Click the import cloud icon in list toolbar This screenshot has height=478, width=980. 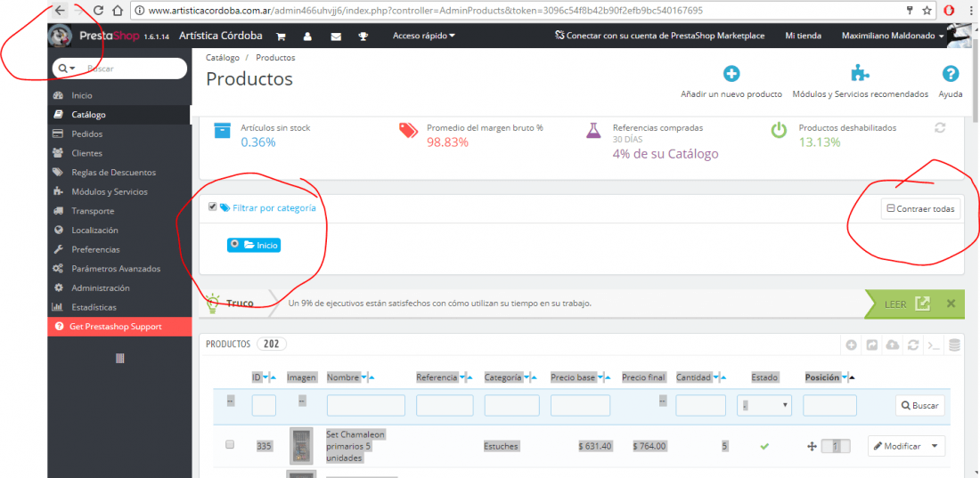coord(893,344)
